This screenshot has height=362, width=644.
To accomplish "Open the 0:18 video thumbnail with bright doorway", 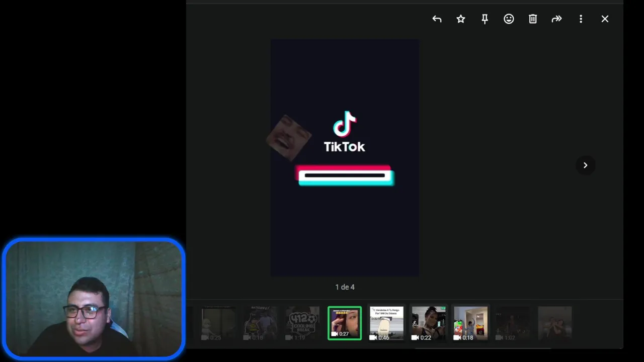I will [x=470, y=323].
